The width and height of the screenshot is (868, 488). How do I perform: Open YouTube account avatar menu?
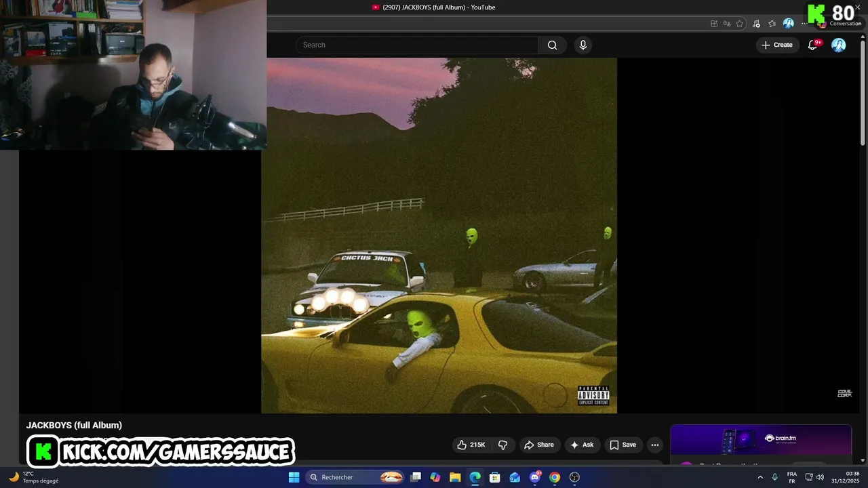tap(839, 45)
